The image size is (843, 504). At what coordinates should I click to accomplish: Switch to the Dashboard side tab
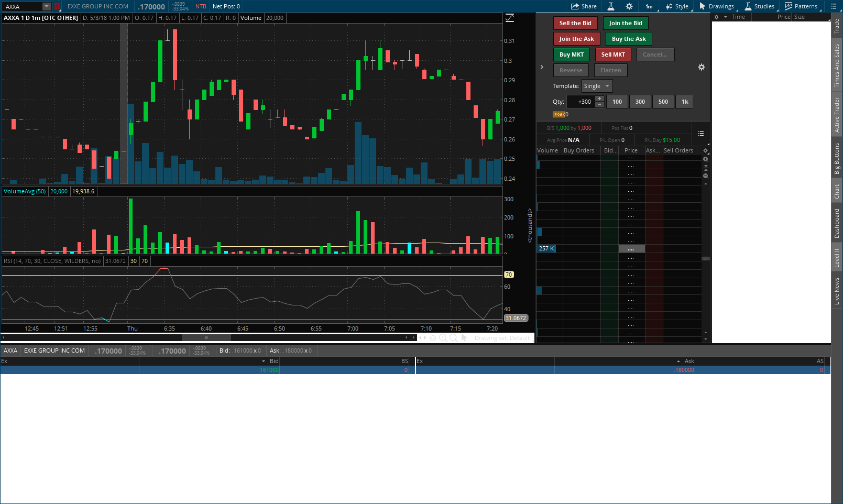pos(837,223)
